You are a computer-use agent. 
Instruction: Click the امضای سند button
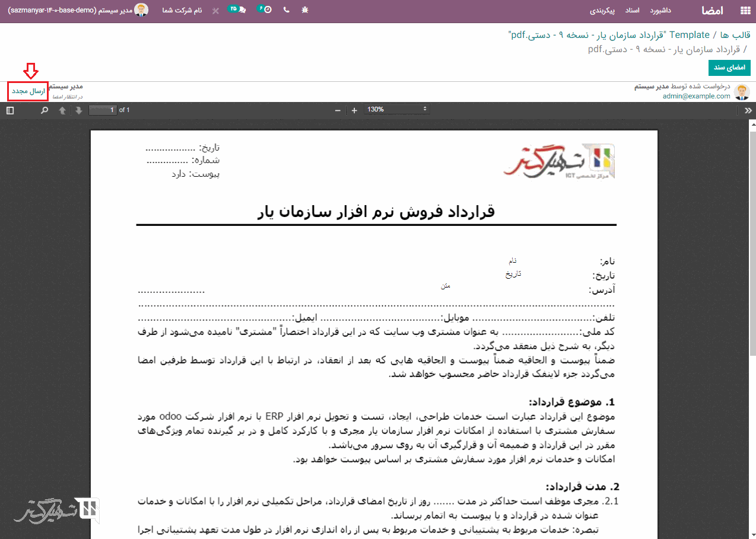click(x=729, y=68)
